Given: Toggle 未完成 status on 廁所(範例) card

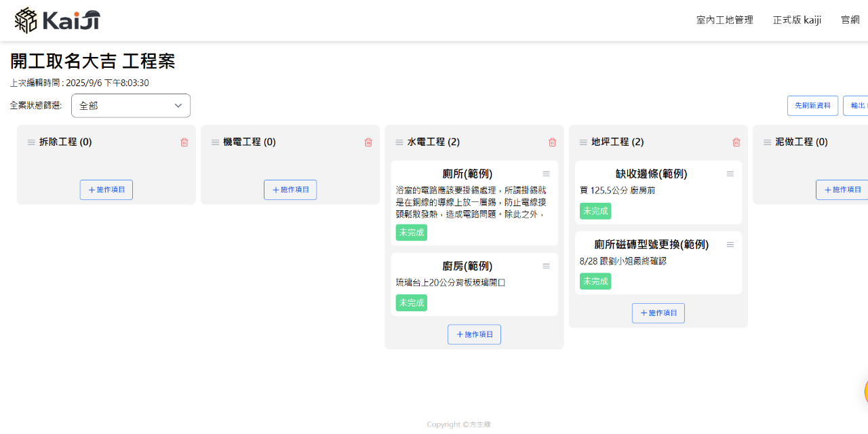Looking at the screenshot, I should coord(411,232).
